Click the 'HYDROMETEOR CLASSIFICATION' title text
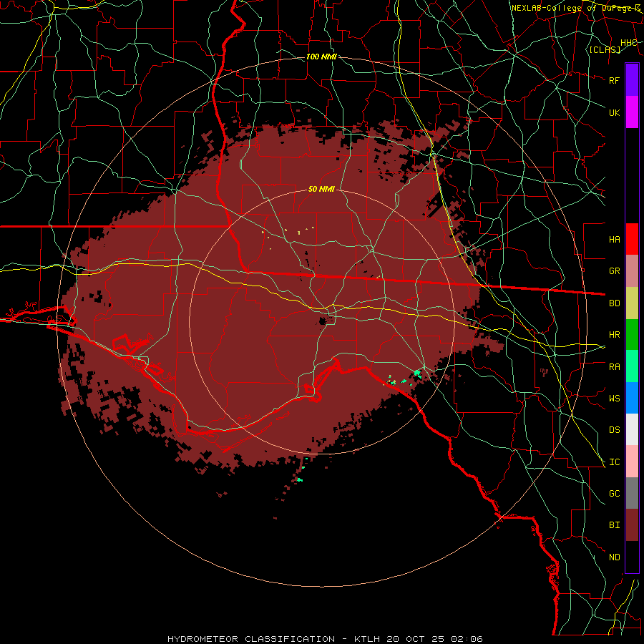Image resolution: width=644 pixels, height=644 pixels. 251,639
